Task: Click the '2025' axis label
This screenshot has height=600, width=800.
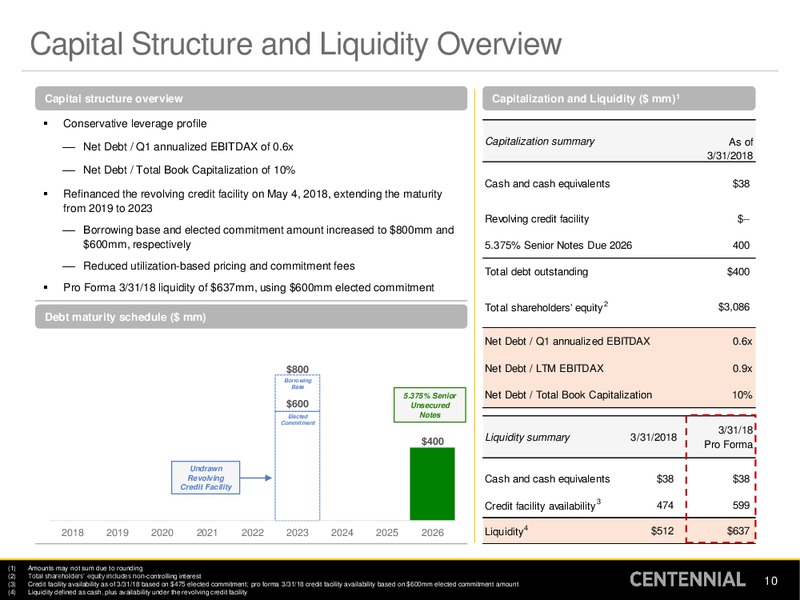Action: 387,533
